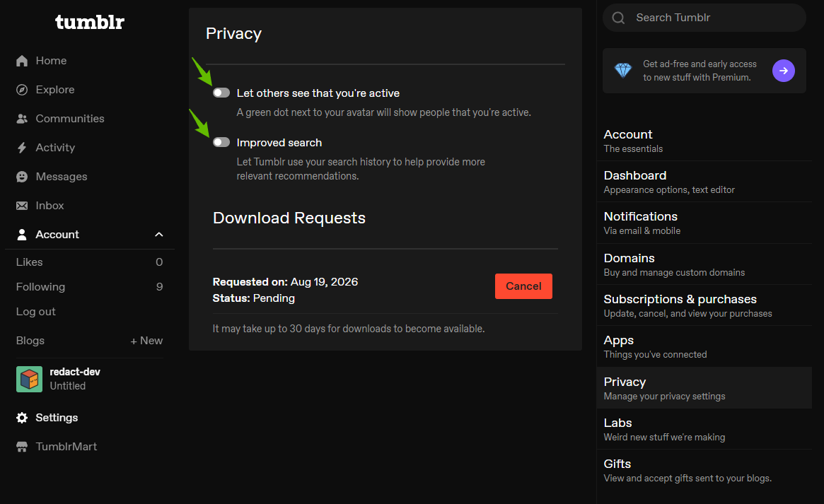This screenshot has width=824, height=504.
Task: Open the Labs settings tab
Action: pyautogui.click(x=704, y=429)
